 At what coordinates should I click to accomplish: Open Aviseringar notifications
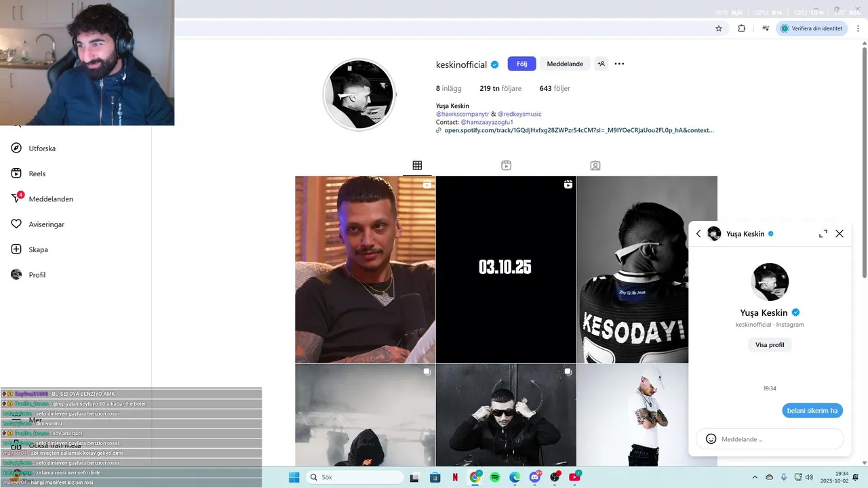[x=38, y=224]
